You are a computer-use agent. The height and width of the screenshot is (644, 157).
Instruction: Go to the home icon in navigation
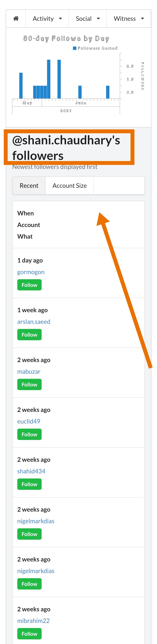[x=16, y=18]
